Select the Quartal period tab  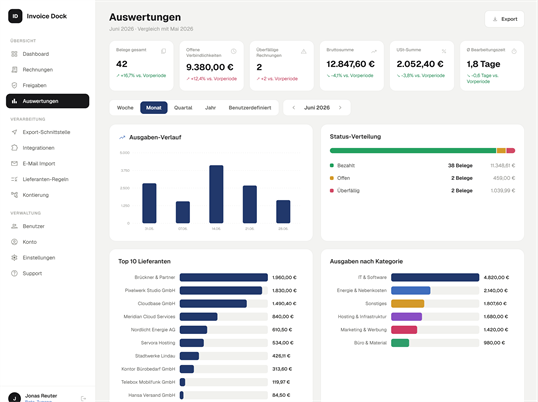183,108
